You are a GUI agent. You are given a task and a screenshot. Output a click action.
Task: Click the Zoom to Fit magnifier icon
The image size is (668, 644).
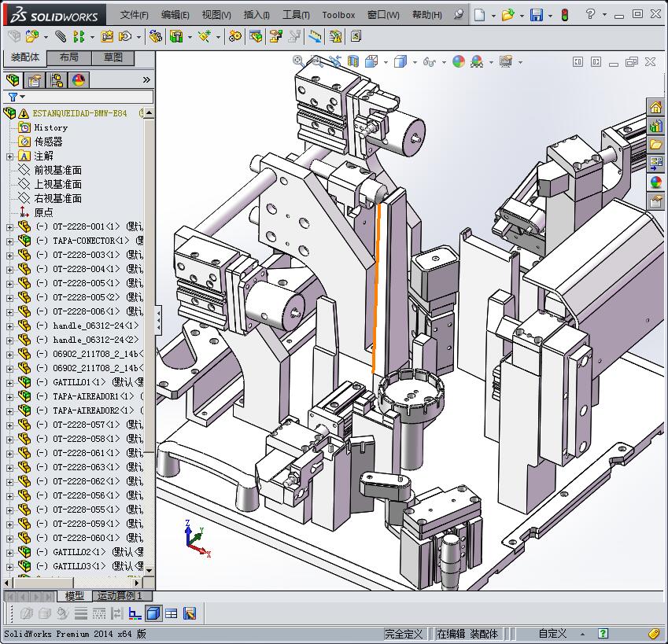click(x=298, y=61)
